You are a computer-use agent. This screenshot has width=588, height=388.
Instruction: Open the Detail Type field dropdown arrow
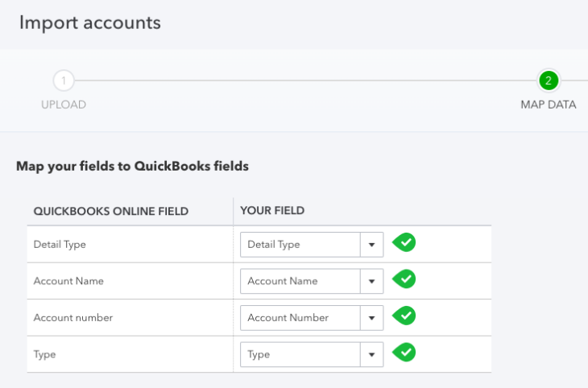(x=371, y=245)
